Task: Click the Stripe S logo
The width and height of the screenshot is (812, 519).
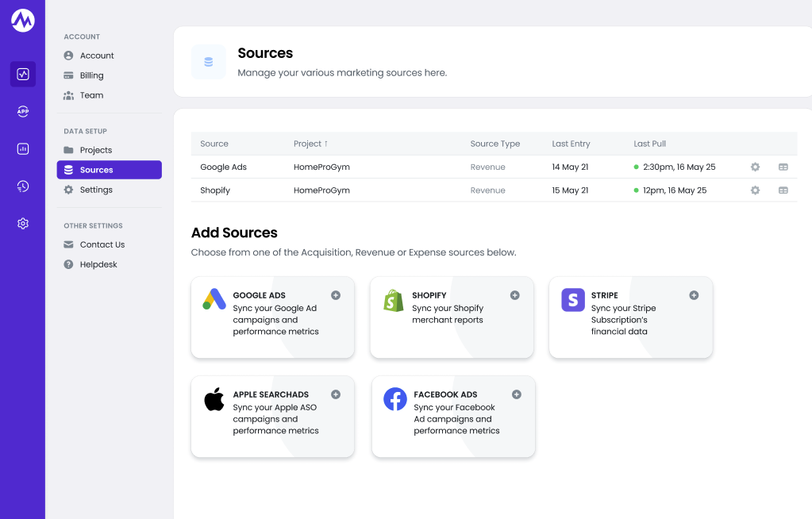Action: (573, 300)
